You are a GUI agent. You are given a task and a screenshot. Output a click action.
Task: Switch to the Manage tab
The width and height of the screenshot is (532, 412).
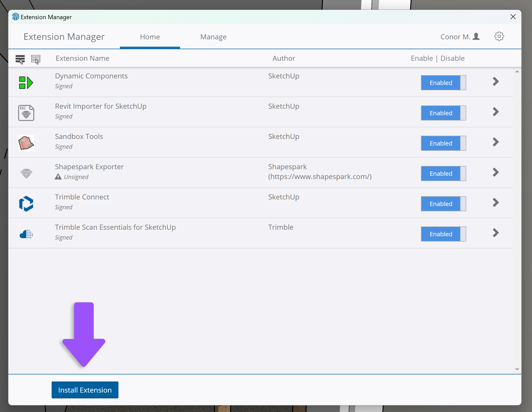pyautogui.click(x=213, y=37)
